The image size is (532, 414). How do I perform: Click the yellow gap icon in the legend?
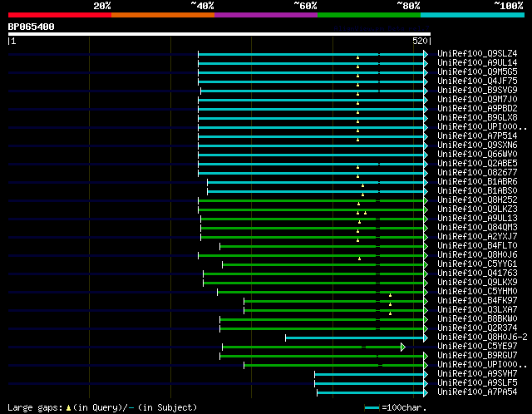(68, 407)
